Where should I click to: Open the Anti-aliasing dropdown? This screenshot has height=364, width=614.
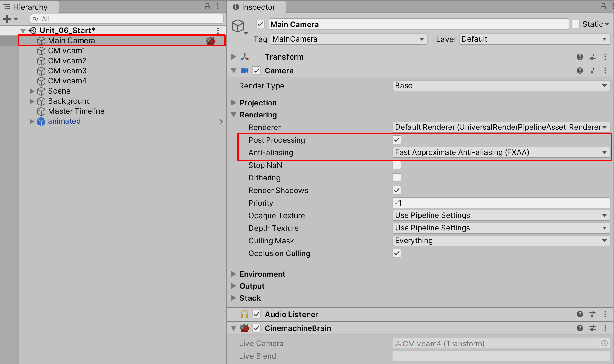(501, 152)
